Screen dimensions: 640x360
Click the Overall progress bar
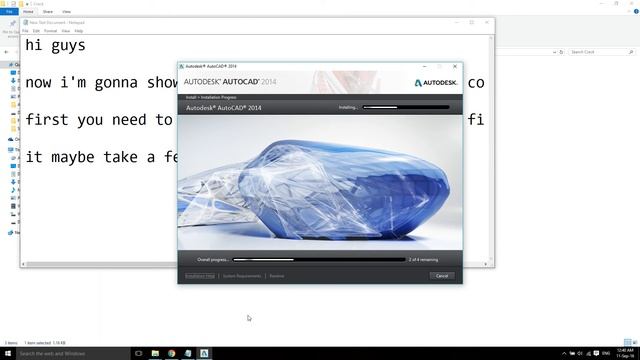[x=319, y=260]
